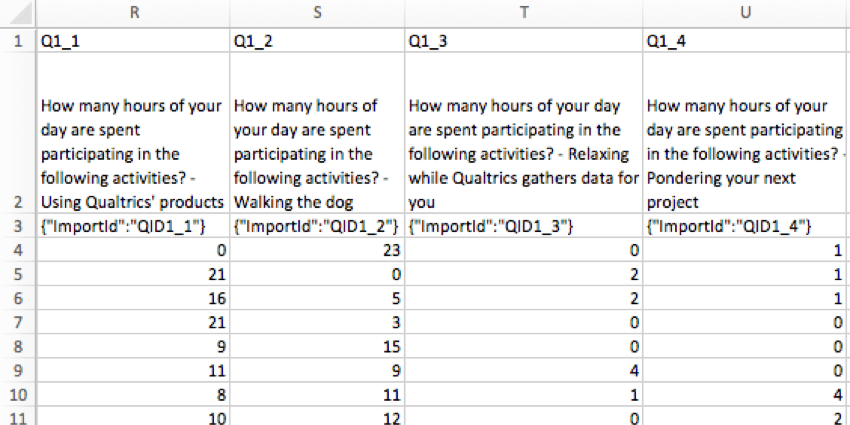Screen dimensions: 850x425
Task: Select row 3 header
Action: click(x=18, y=226)
